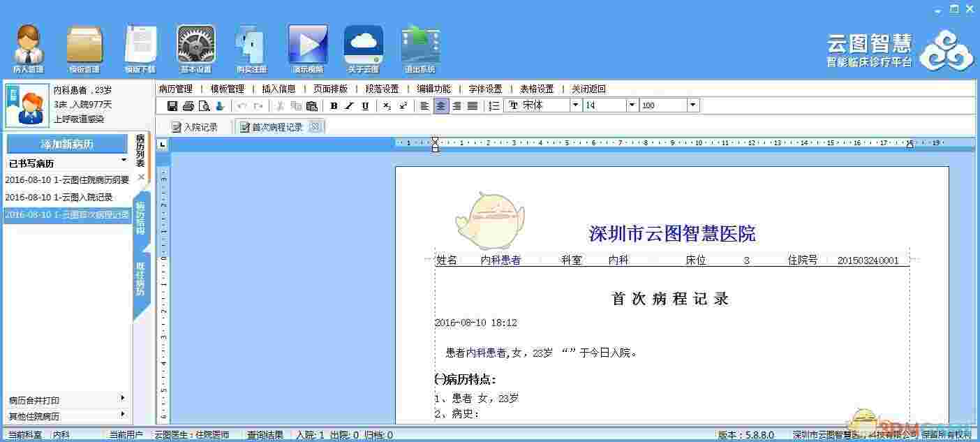Click the print icon in the toolbar
Viewport: 980px width, 442px height.
188,105
